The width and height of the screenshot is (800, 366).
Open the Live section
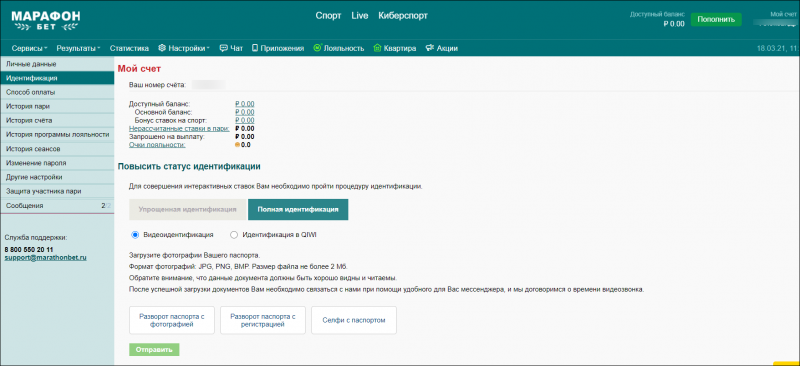[x=360, y=15]
